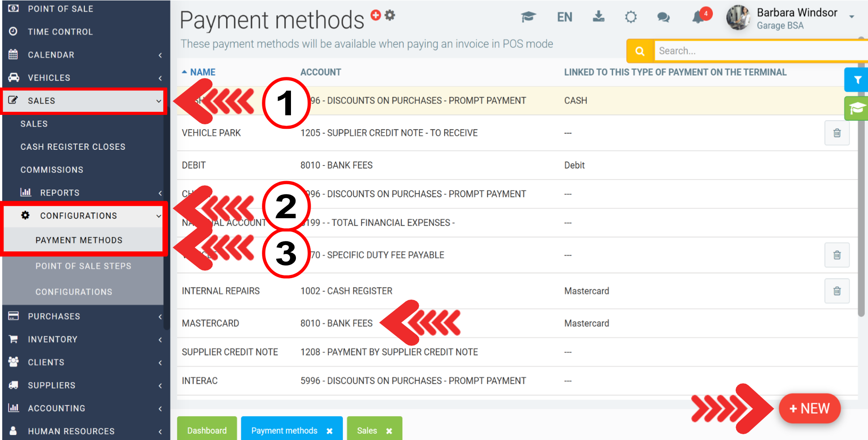Open the Barbara Windsor user dropdown
The height and width of the screenshot is (440, 868).
point(851,17)
